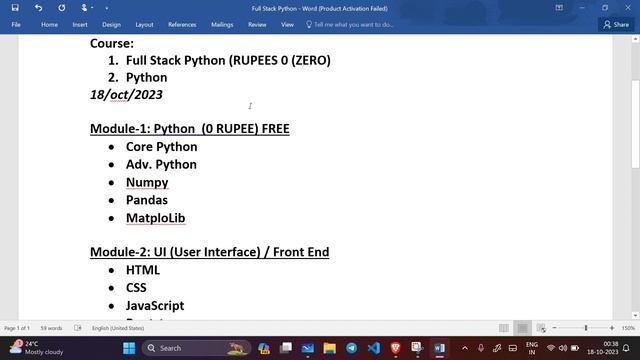640x360 pixels.
Task: Click the taskbar Search box
Action: (x=196, y=348)
